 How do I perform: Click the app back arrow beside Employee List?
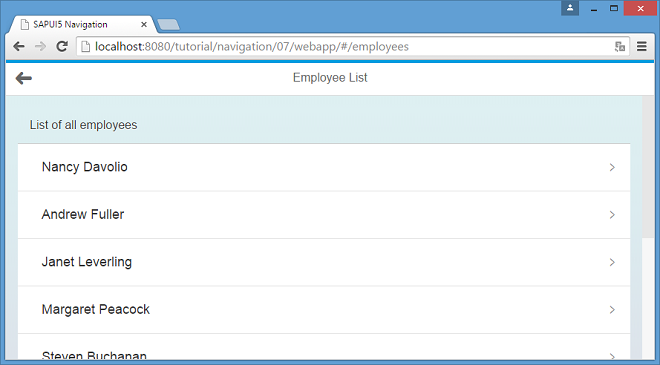pos(24,78)
